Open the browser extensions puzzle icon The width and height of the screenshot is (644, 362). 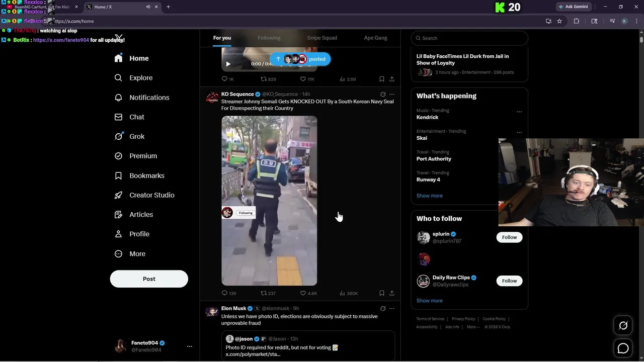(x=577, y=21)
